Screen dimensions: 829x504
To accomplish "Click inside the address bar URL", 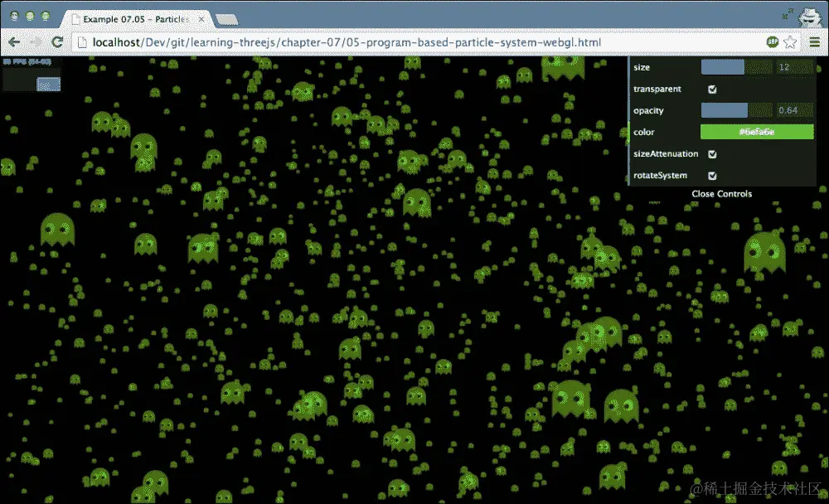I will point(332,41).
